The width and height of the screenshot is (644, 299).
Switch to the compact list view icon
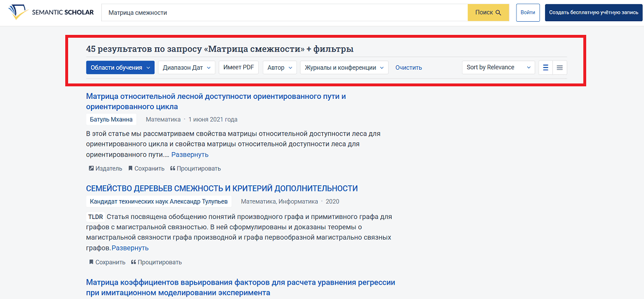[x=560, y=67]
